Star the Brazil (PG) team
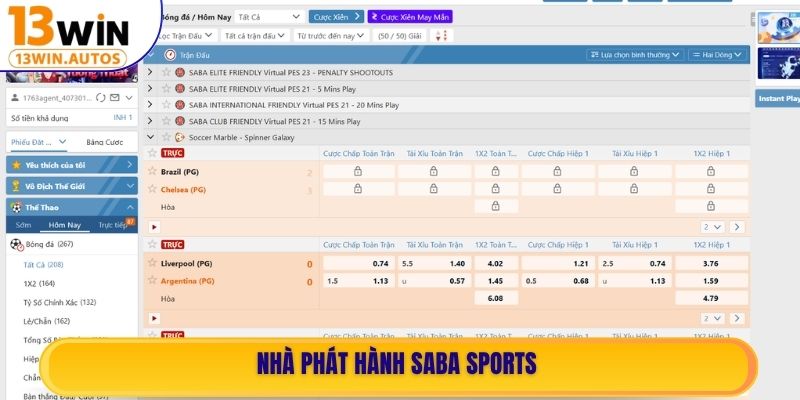 coord(152,171)
